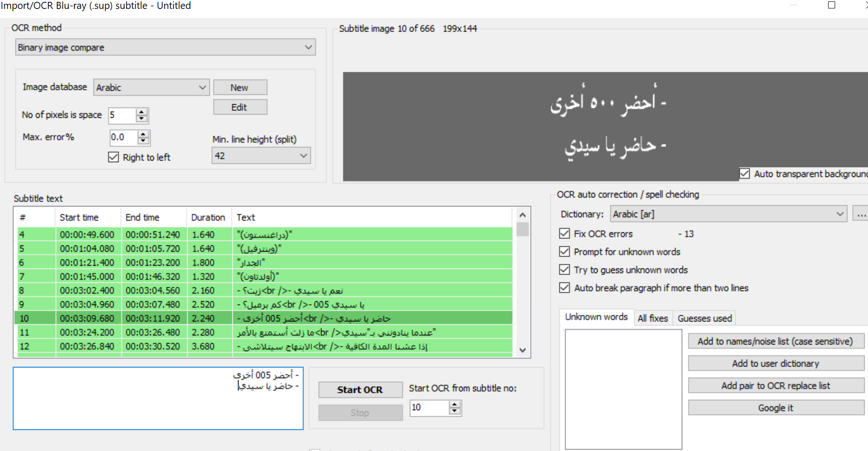Click the New button to create image database
This screenshot has height=451, width=868.
point(240,87)
